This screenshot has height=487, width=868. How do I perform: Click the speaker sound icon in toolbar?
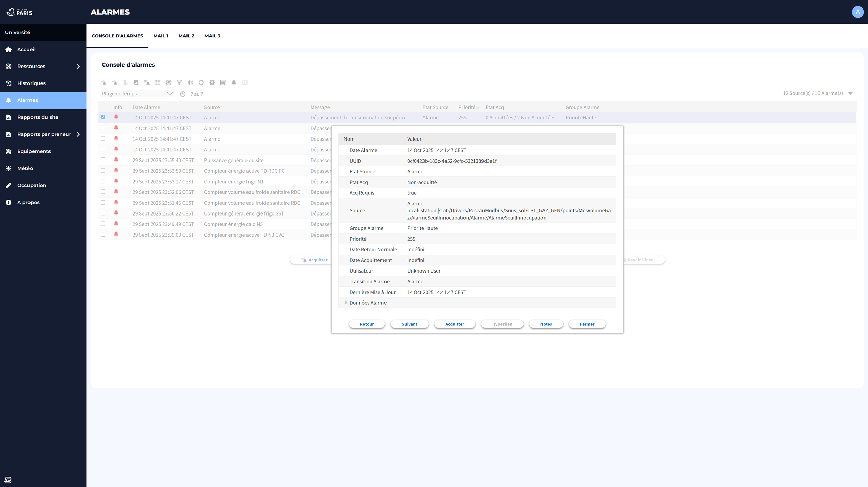click(190, 82)
